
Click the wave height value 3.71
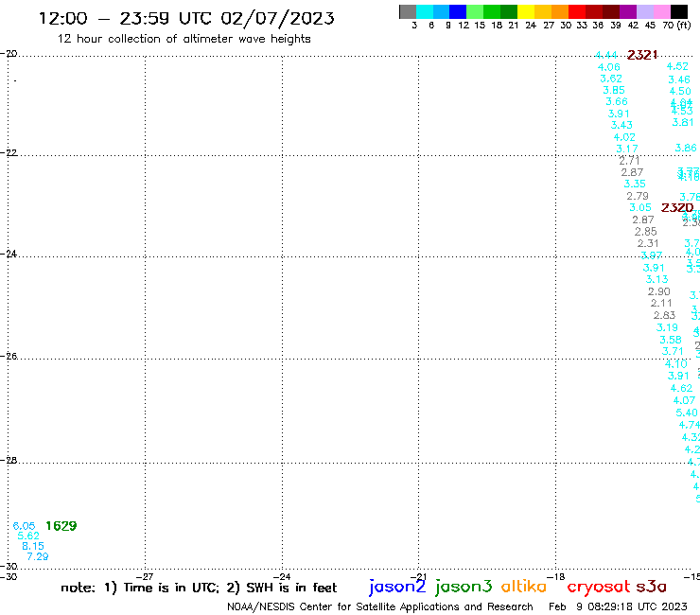click(x=673, y=351)
